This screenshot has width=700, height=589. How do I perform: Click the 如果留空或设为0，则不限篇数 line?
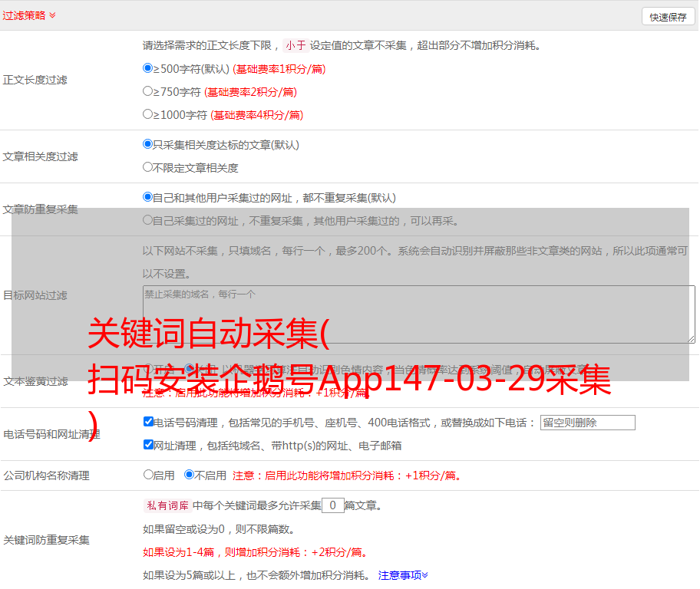tap(219, 530)
